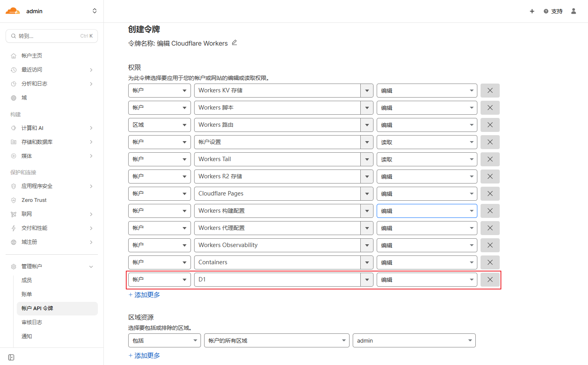The width and height of the screenshot is (588, 365).
Task: Collapse the sidebar using bottom-left icon
Action: click(x=11, y=357)
